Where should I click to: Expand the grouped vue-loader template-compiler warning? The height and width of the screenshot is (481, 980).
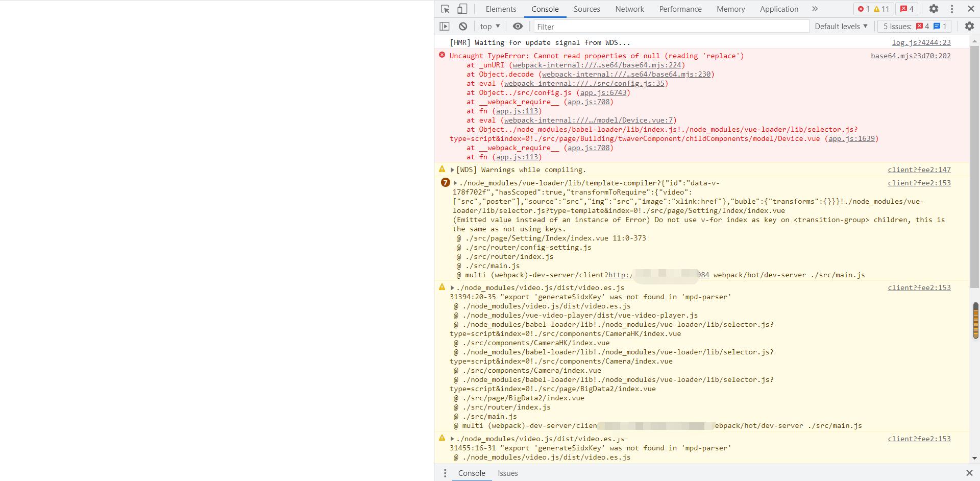click(x=455, y=183)
